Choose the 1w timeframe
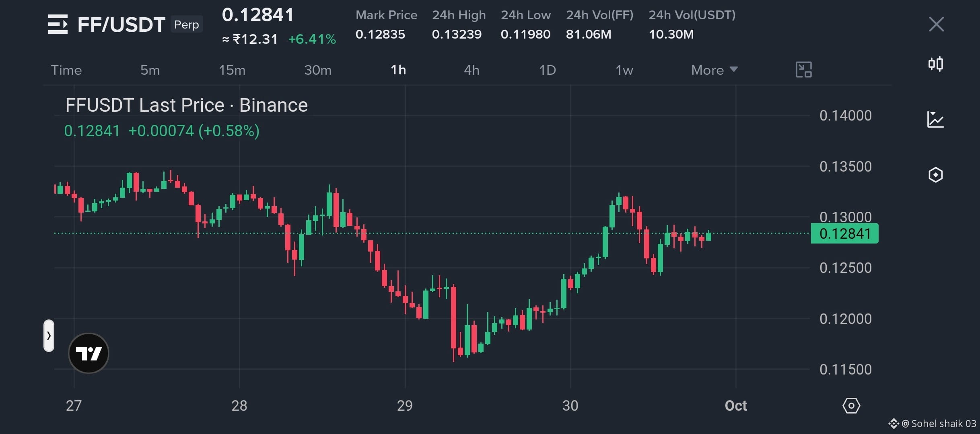This screenshot has height=434, width=980. (x=624, y=70)
